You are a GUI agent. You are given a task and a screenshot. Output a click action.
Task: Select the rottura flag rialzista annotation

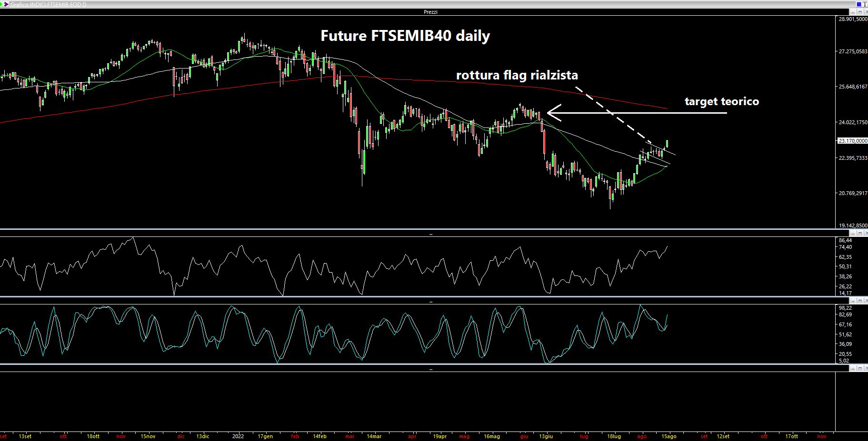tap(517, 75)
